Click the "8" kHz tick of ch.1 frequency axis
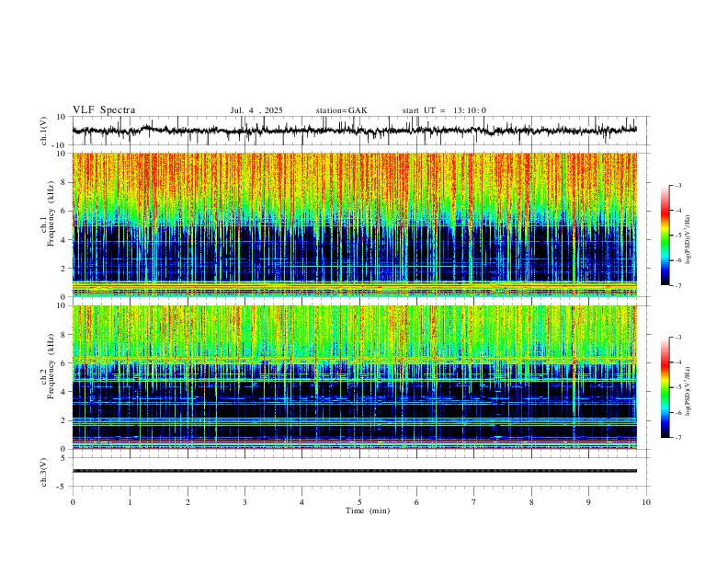This screenshot has height=563, width=728. click(x=64, y=182)
